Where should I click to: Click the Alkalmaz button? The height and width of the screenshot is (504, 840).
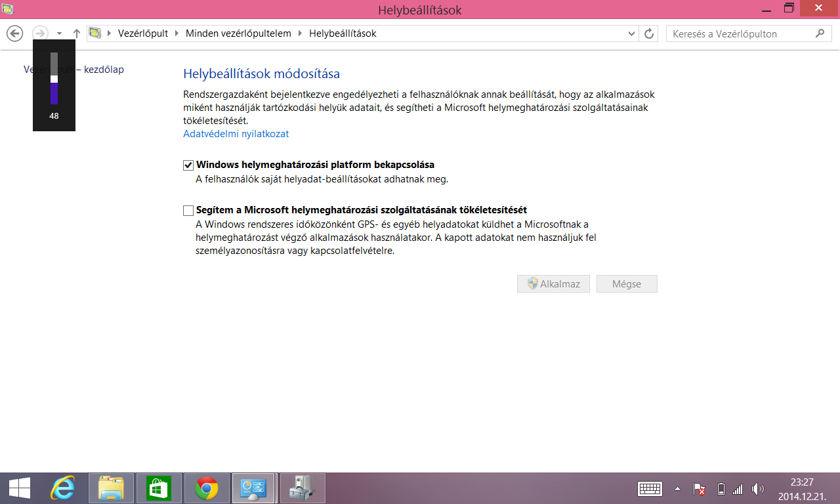(553, 284)
